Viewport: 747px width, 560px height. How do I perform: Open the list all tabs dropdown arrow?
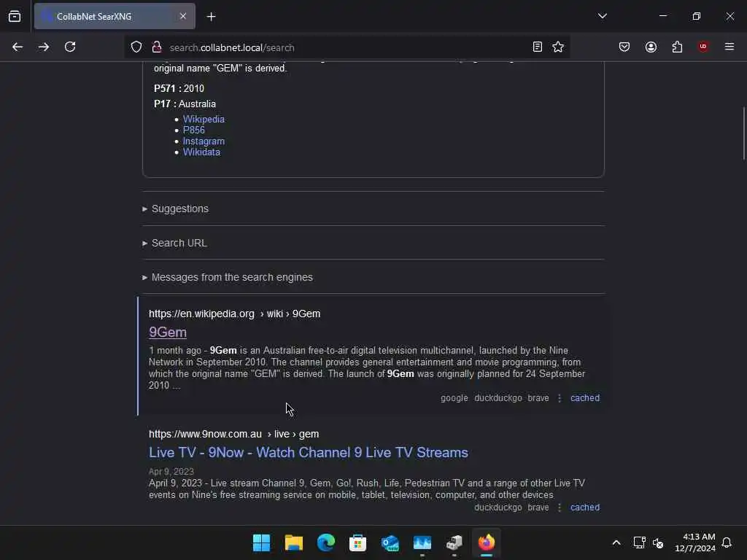[602, 16]
